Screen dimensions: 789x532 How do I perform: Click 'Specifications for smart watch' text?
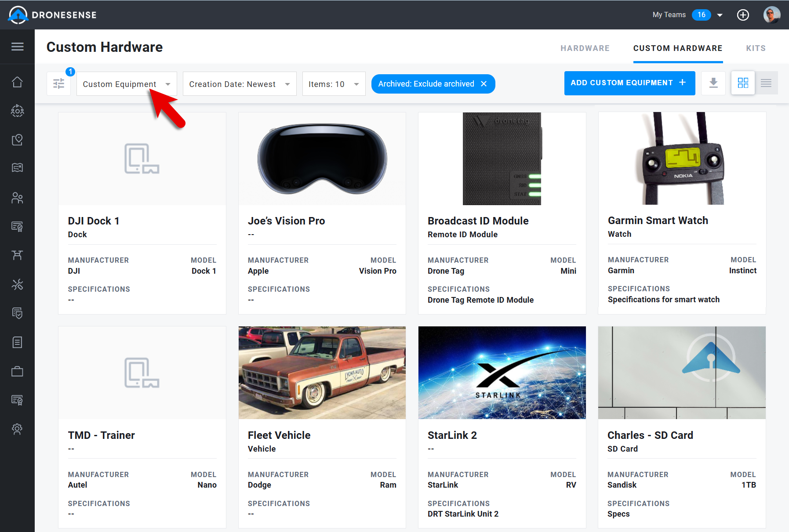664,300
